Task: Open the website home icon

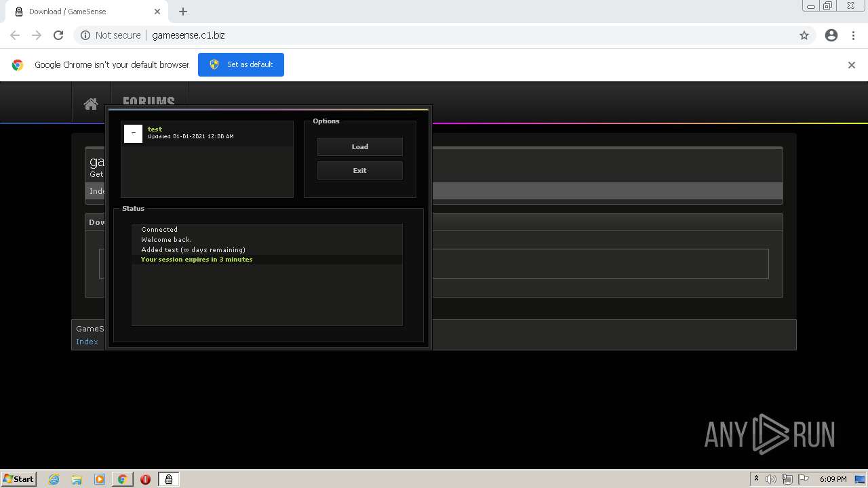Action: (90, 104)
